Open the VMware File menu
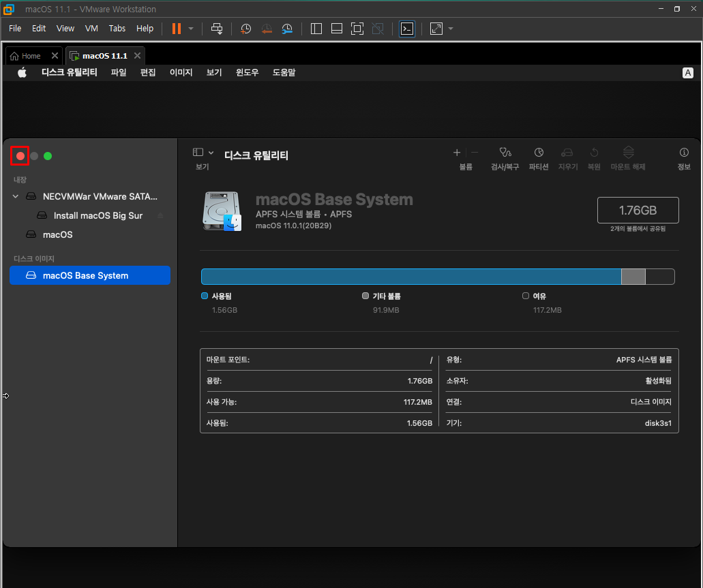Image resolution: width=703 pixels, height=588 pixels. tap(15, 28)
